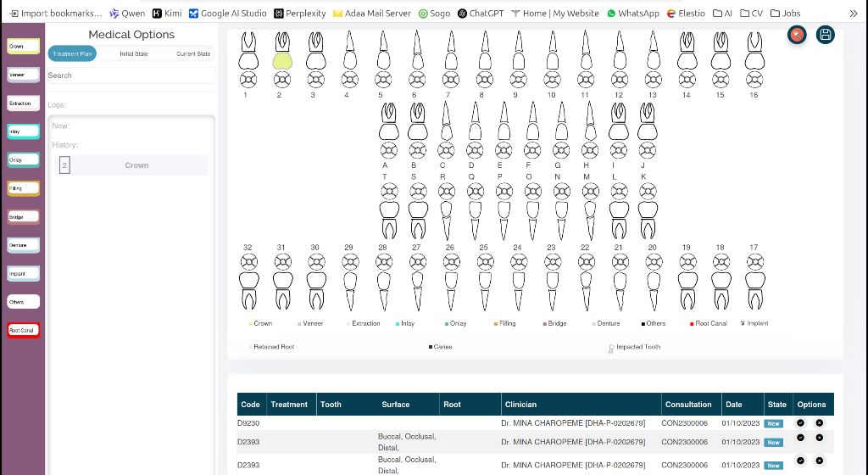
Task: Click the X remove icon in the D9230 row
Action: [x=819, y=422]
